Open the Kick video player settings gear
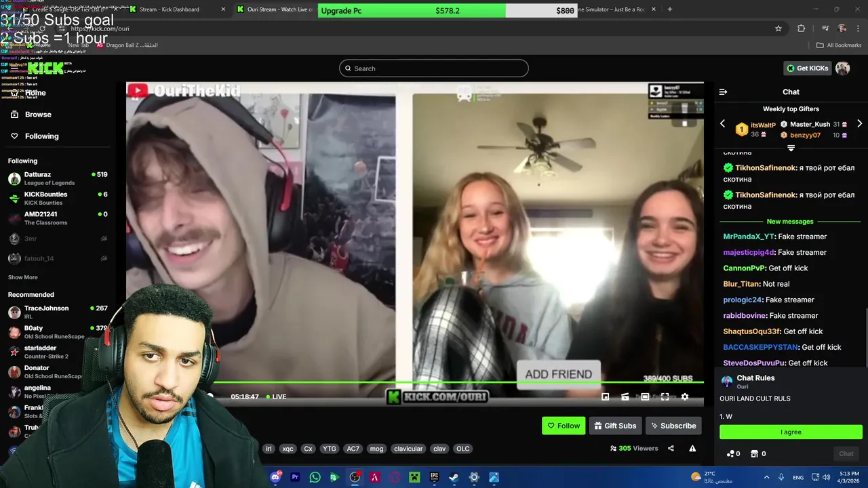Screen dimensions: 868x488 pos(684,397)
